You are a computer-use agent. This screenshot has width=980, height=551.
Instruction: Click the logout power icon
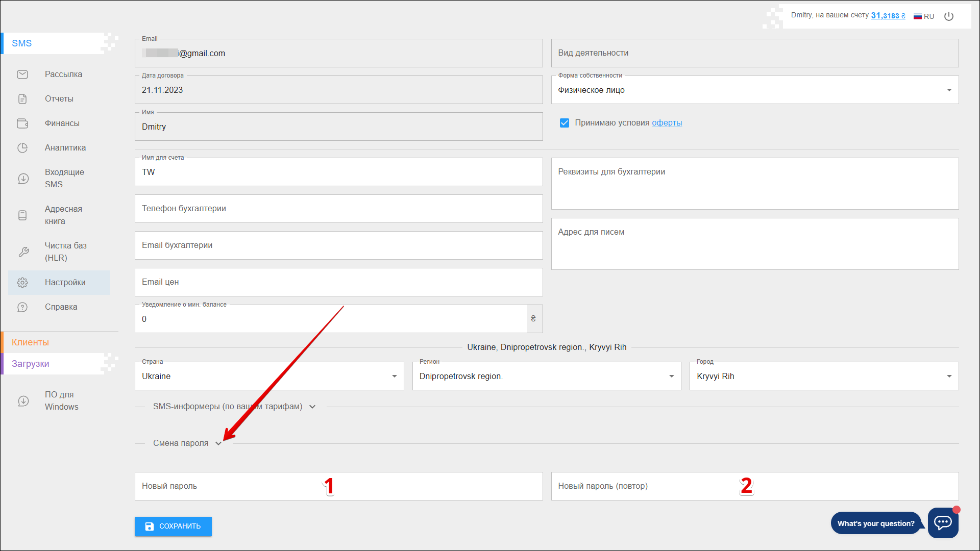point(949,16)
